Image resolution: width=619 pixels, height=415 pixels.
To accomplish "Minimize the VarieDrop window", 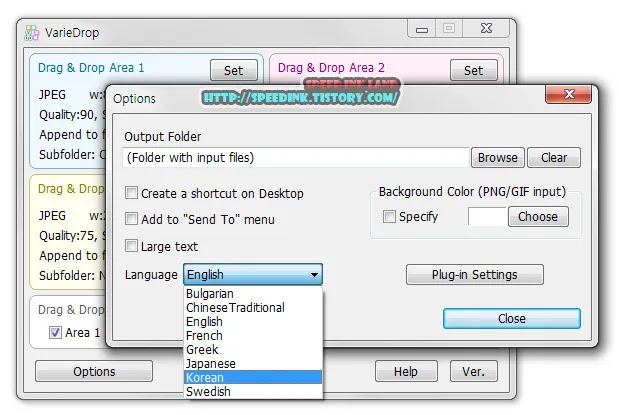I will [422, 29].
